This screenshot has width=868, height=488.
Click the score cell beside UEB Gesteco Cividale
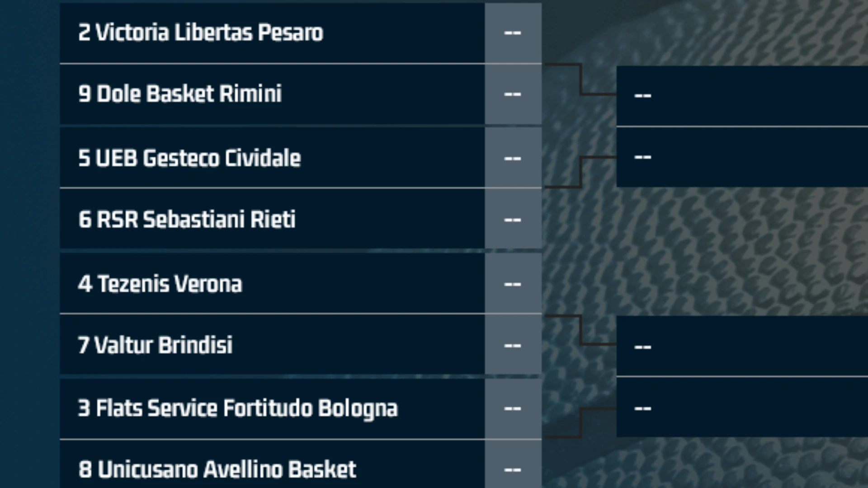click(513, 158)
